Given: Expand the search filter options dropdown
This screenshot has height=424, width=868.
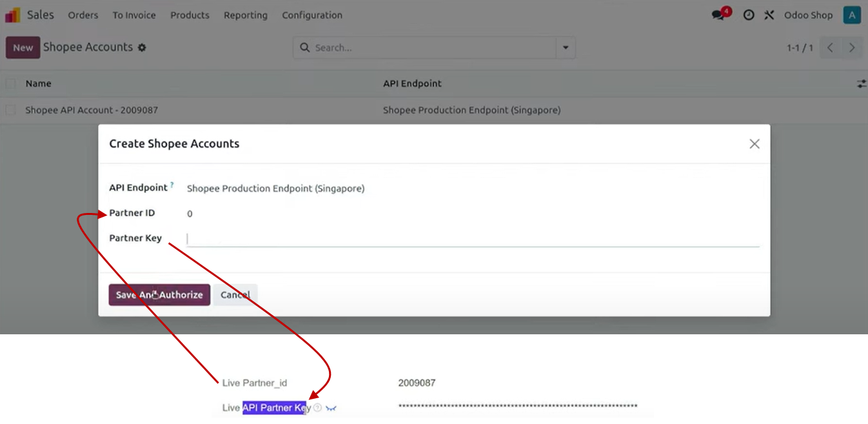Looking at the screenshot, I should tap(566, 48).
